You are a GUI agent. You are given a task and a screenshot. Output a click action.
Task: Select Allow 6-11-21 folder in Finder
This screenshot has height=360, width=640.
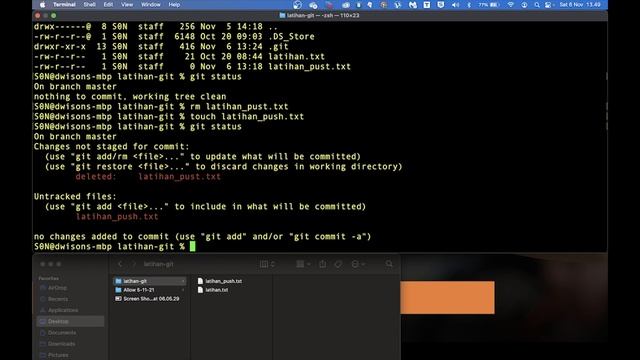tap(149, 290)
